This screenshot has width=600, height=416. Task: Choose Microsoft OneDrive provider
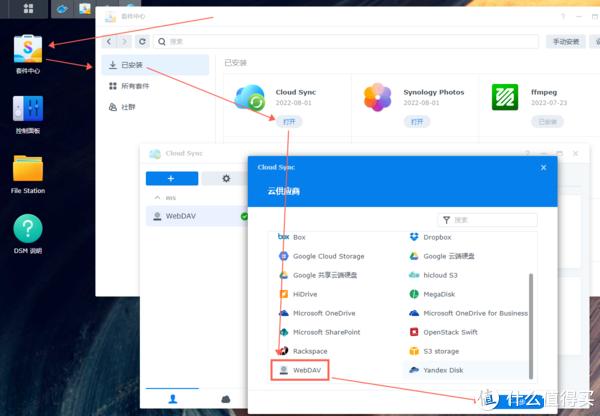tap(317, 313)
